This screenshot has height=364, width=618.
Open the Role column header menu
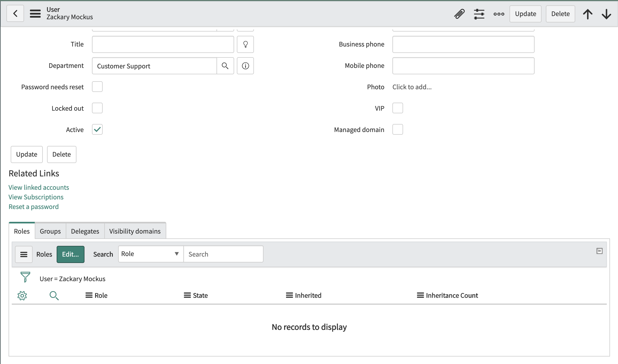pyautogui.click(x=89, y=295)
